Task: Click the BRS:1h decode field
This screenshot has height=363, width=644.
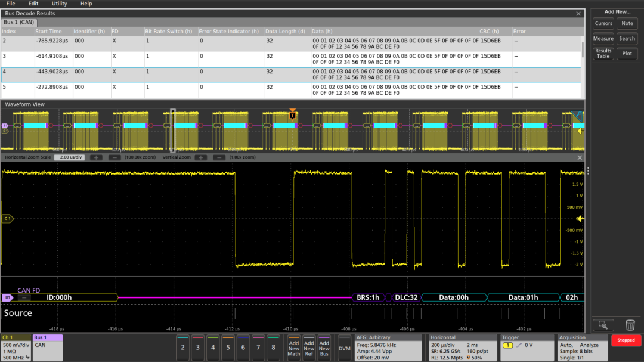Action: click(367, 297)
